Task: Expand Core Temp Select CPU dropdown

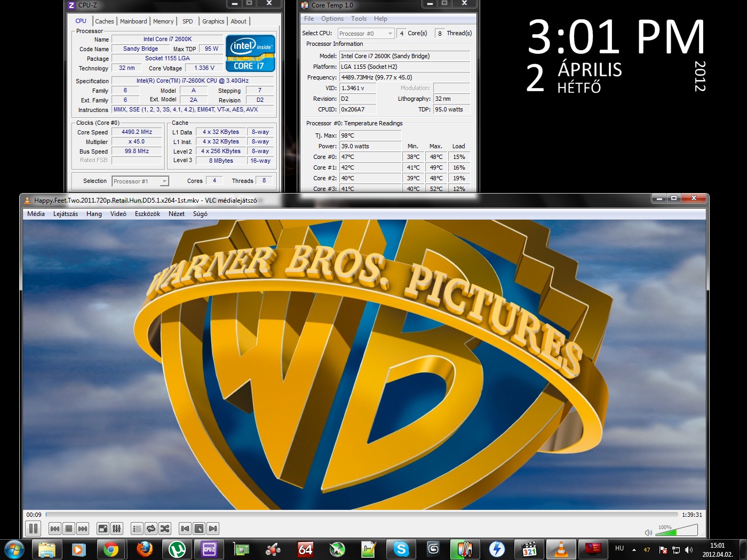Action: point(366,34)
